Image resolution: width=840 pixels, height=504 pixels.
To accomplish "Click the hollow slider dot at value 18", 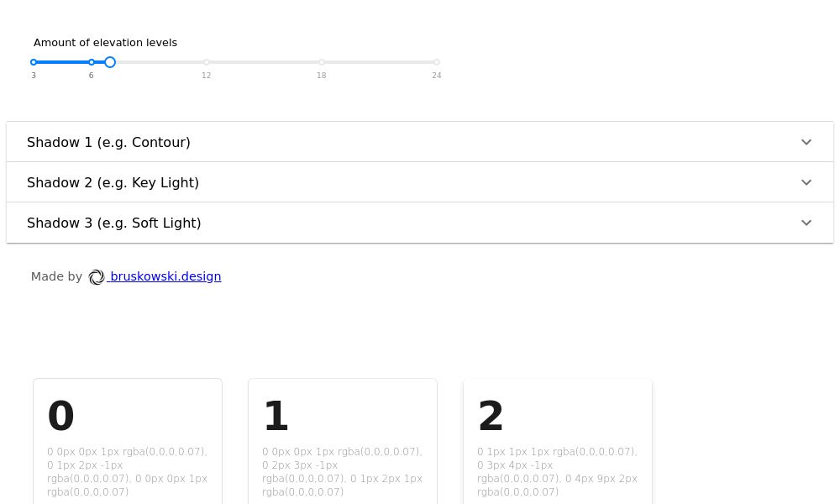I will coord(321,62).
